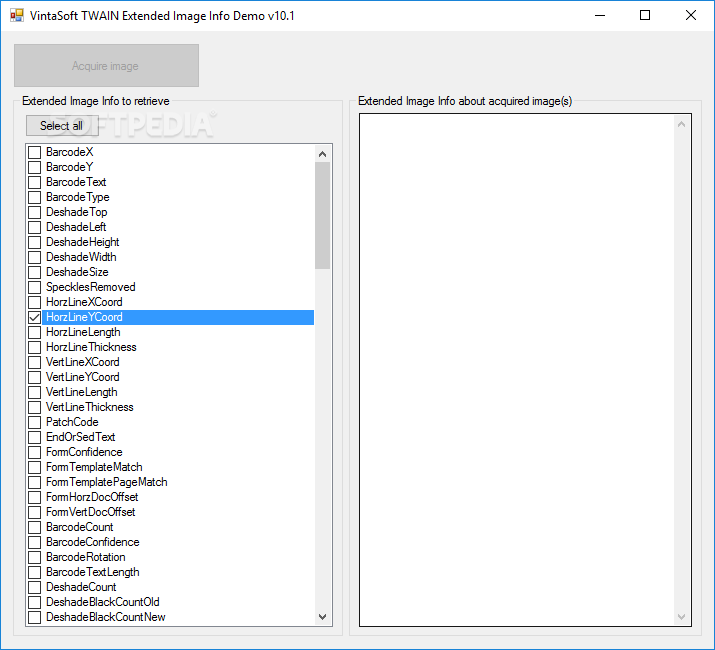Screen dimensions: 715x650
Task: Enable the DeshadeSize checkbox
Action: (x=35, y=272)
